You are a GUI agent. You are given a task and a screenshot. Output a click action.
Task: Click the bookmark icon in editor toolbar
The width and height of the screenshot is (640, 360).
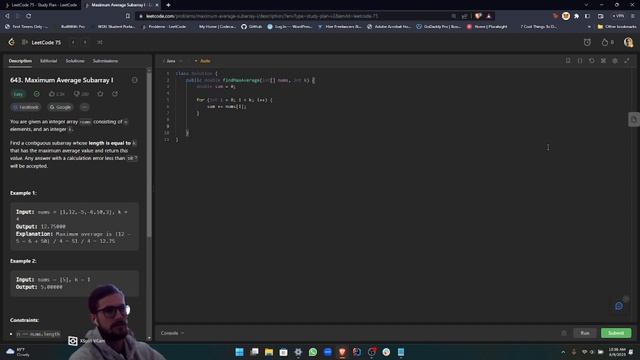[x=568, y=61]
